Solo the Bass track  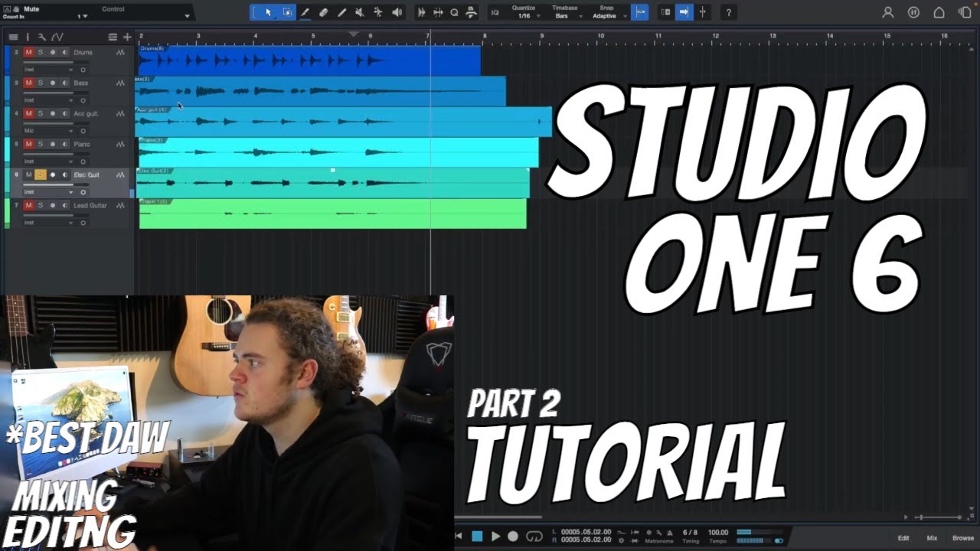tap(41, 83)
